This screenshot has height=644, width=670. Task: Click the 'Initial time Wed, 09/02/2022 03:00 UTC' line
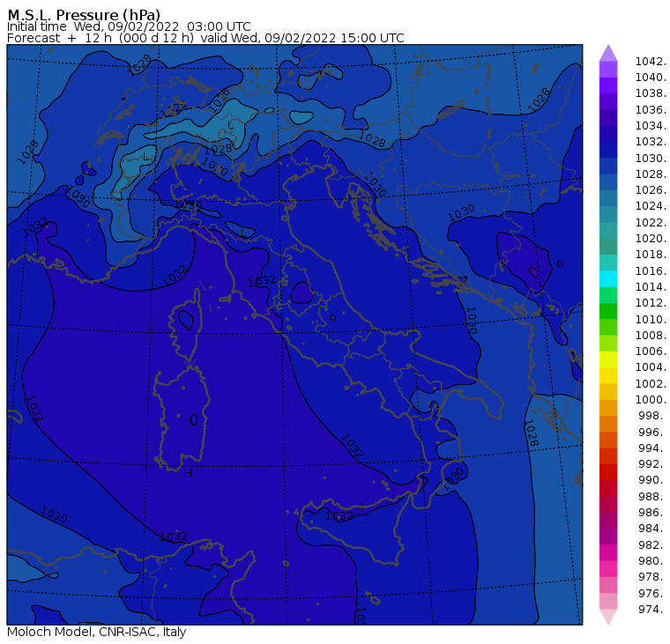129,26
